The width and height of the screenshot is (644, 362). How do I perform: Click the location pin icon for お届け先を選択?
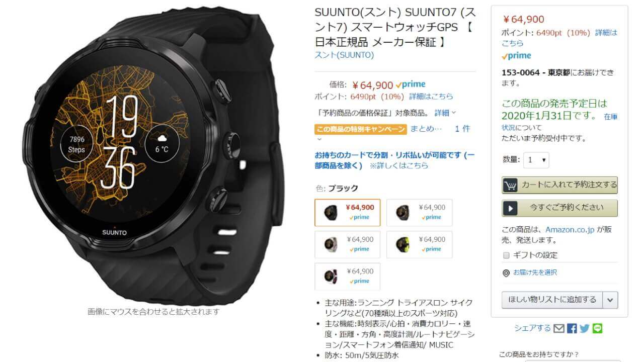point(506,273)
